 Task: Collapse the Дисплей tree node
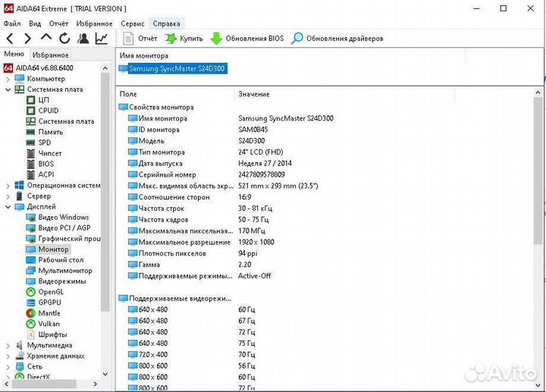8,207
